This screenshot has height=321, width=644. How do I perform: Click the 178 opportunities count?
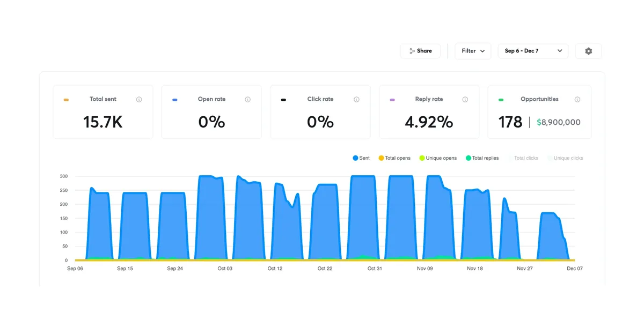click(510, 122)
